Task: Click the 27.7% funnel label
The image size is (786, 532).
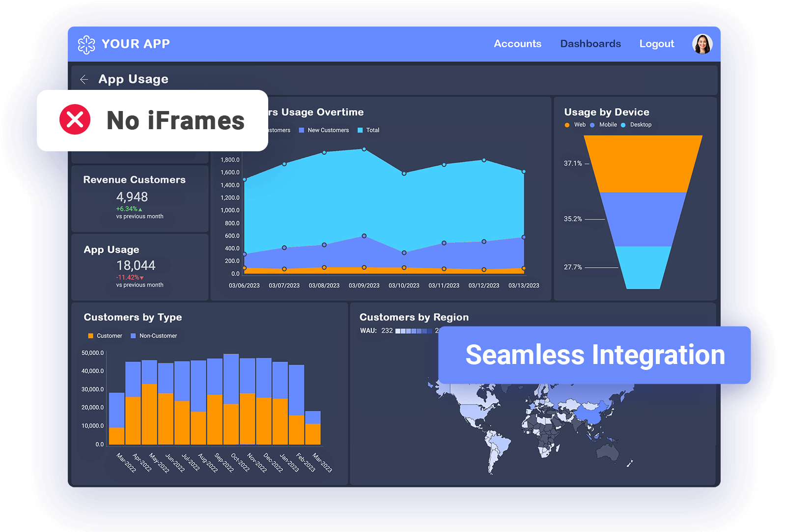Action: coord(573,267)
